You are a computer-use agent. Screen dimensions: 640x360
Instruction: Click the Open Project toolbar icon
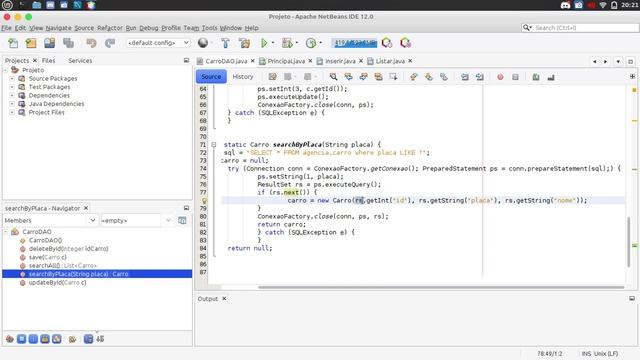(50, 43)
